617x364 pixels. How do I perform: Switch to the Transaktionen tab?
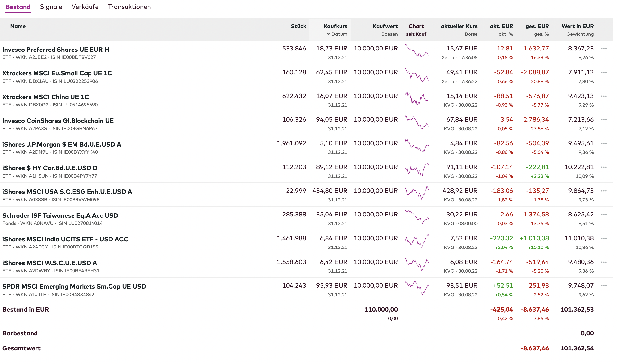coord(129,7)
